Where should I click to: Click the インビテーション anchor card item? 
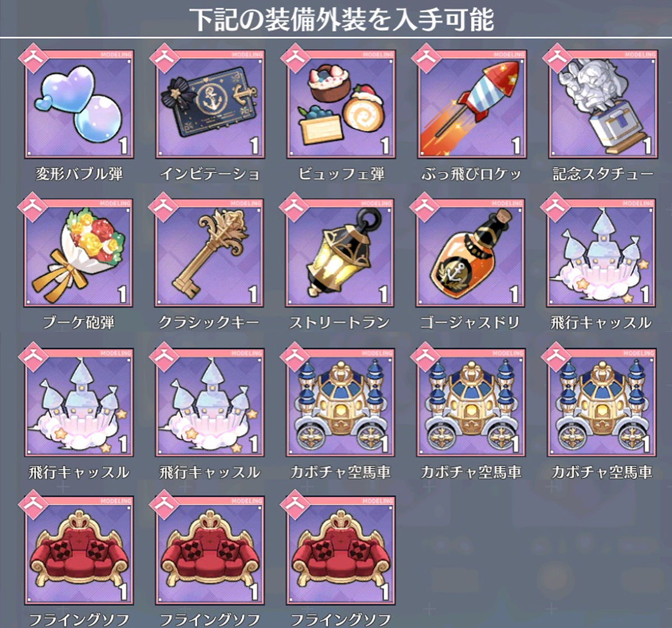(x=209, y=104)
